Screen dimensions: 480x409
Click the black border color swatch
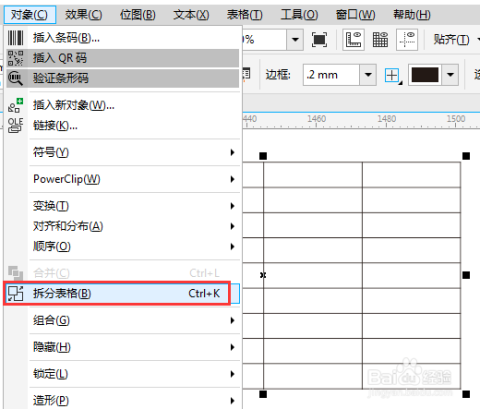click(425, 75)
